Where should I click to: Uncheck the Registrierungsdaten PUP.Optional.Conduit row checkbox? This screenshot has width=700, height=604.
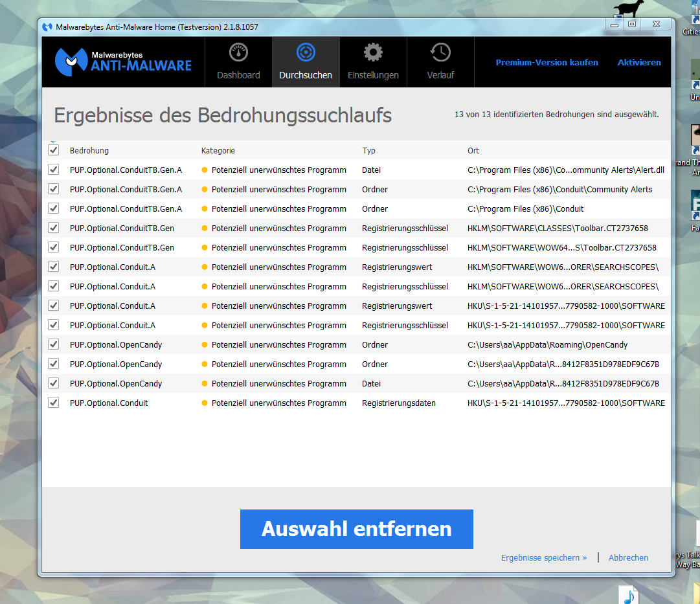click(54, 403)
